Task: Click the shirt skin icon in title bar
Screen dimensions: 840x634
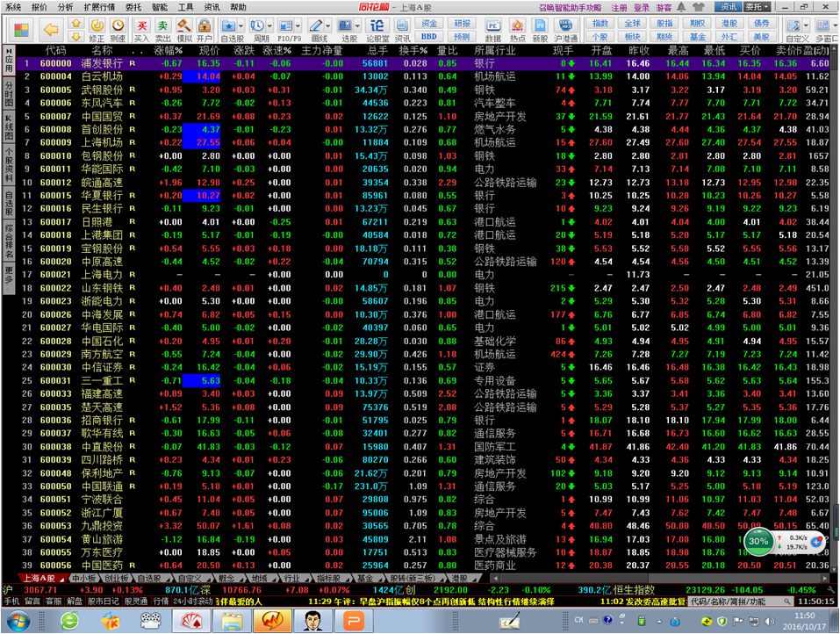Action: (x=698, y=7)
